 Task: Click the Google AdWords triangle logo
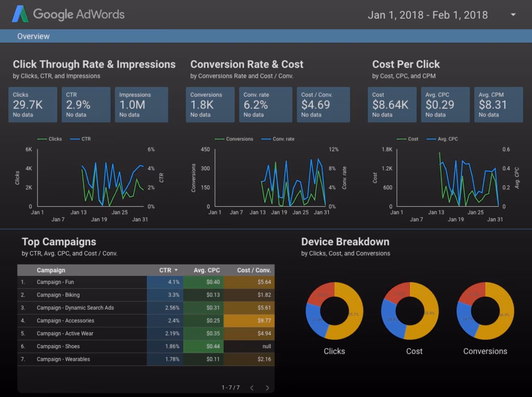point(21,14)
